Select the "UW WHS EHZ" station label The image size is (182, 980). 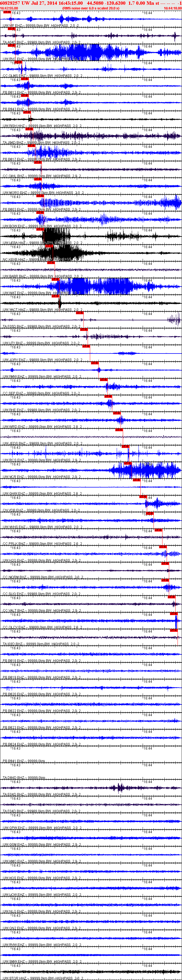point(14,527)
